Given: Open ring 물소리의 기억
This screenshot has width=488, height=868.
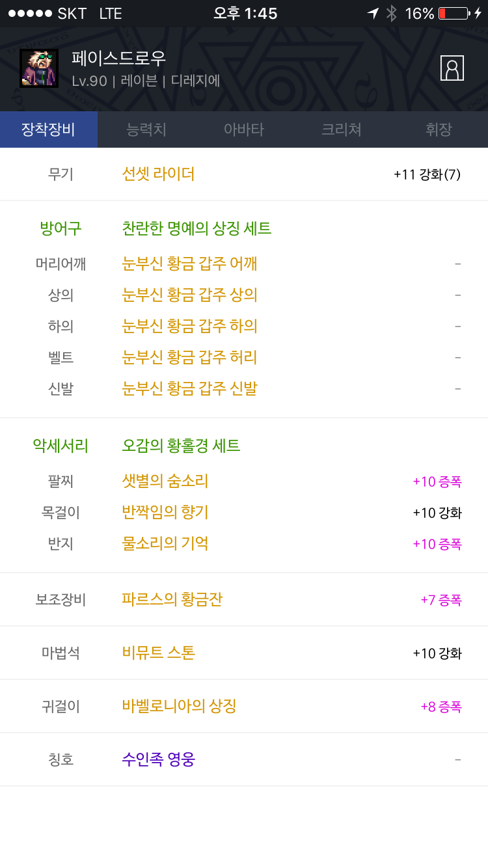Looking at the screenshot, I should (165, 543).
